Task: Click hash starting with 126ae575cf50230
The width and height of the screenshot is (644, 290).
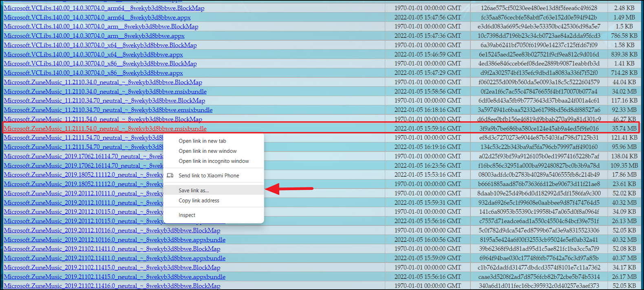Action: pos(539,8)
